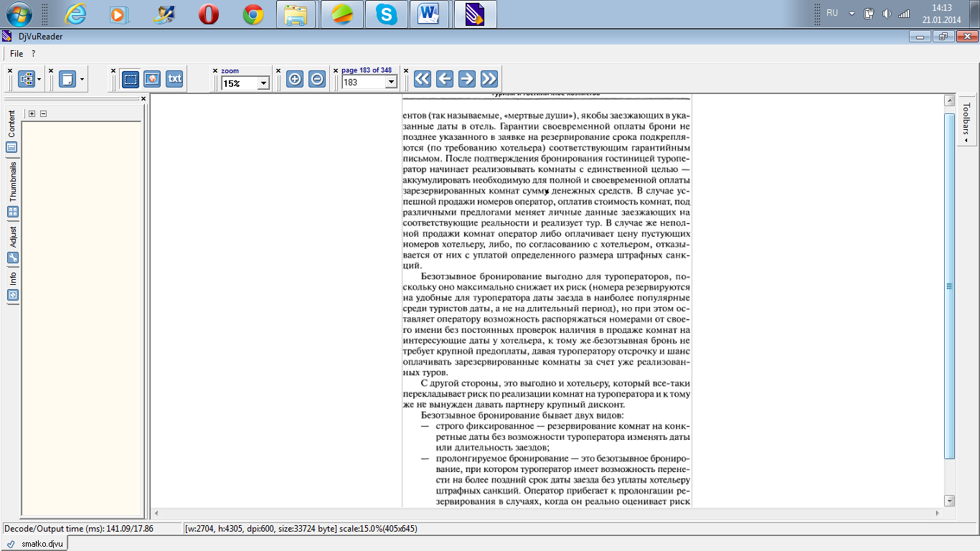This screenshot has width=980, height=551.
Task: Open the volume control in tray
Action: click(x=887, y=13)
